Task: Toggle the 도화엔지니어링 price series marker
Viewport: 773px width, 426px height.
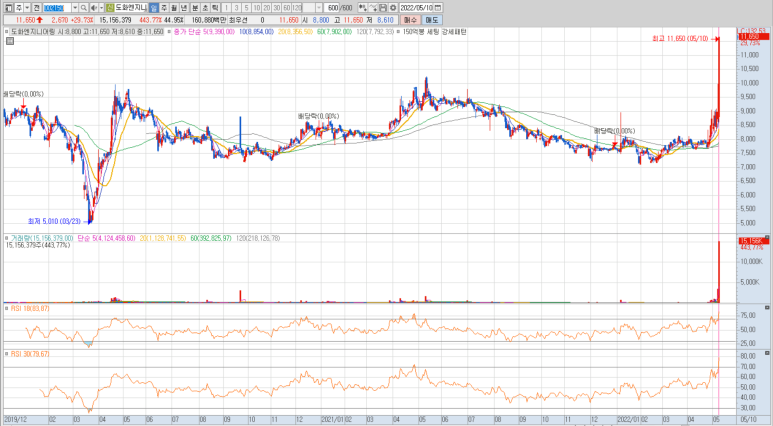Action: coord(6,32)
